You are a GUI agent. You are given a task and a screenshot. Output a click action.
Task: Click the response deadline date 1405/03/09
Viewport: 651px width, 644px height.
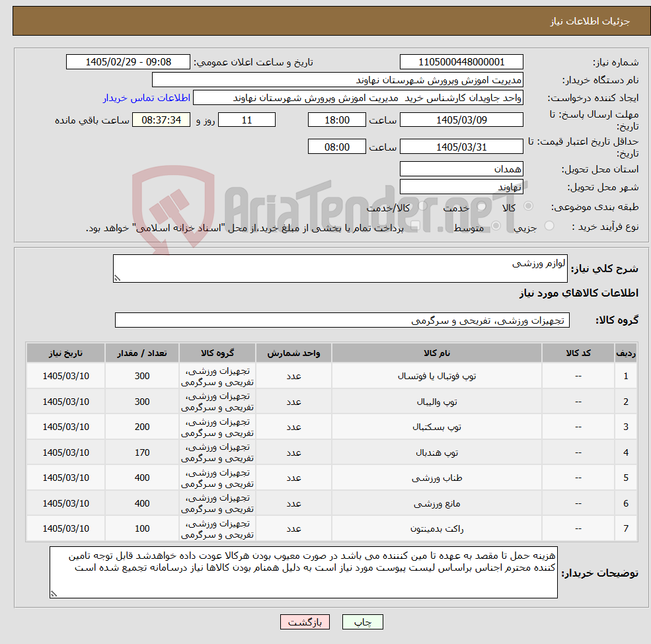[x=461, y=120]
